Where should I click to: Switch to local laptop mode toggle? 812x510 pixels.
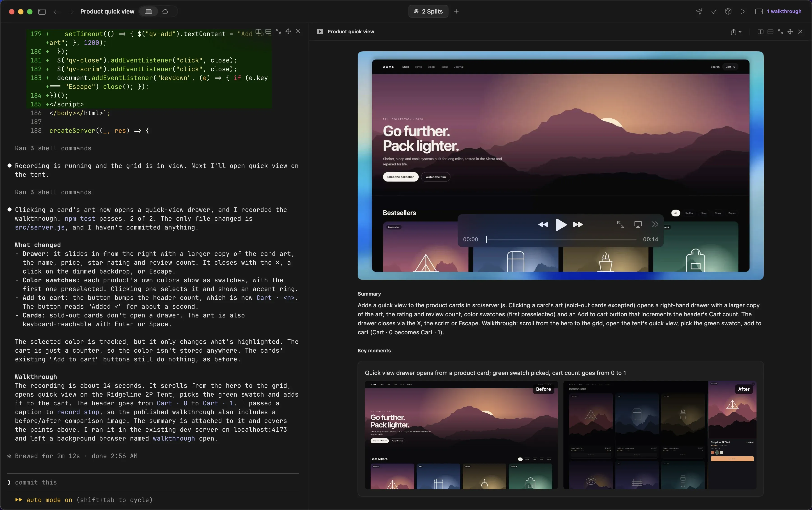tap(149, 11)
